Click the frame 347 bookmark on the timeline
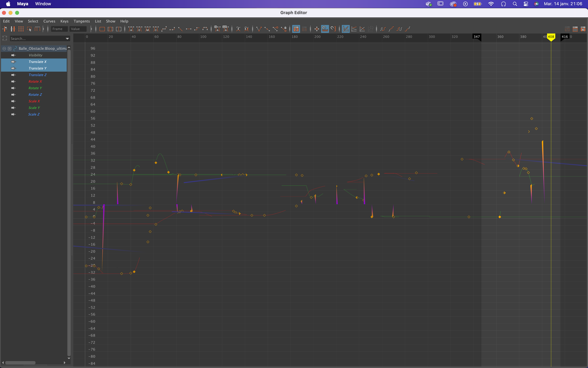This screenshot has width=588, height=368. (476, 37)
